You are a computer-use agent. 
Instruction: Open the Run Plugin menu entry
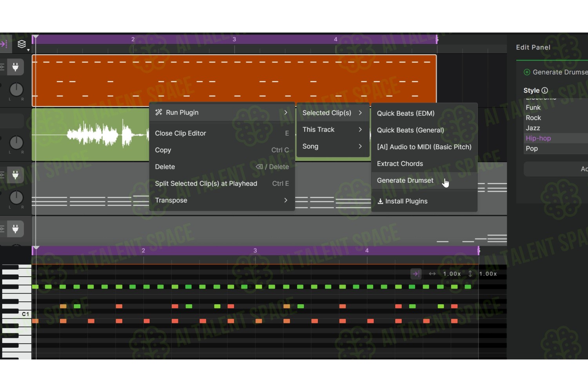(222, 113)
